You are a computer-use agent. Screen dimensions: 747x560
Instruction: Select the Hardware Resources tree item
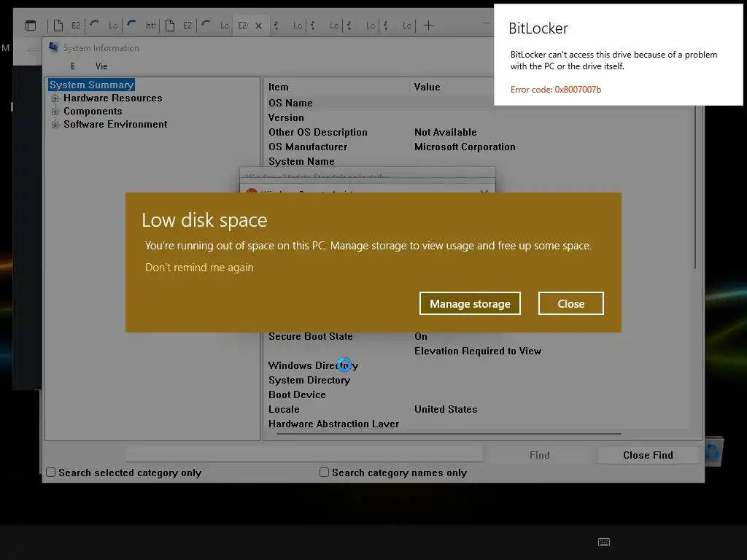pyautogui.click(x=113, y=98)
